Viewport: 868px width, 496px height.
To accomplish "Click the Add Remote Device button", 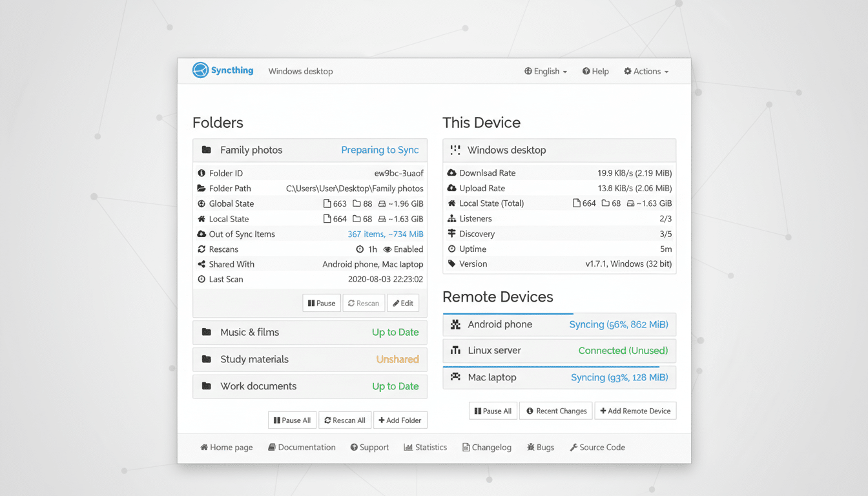I will (635, 411).
